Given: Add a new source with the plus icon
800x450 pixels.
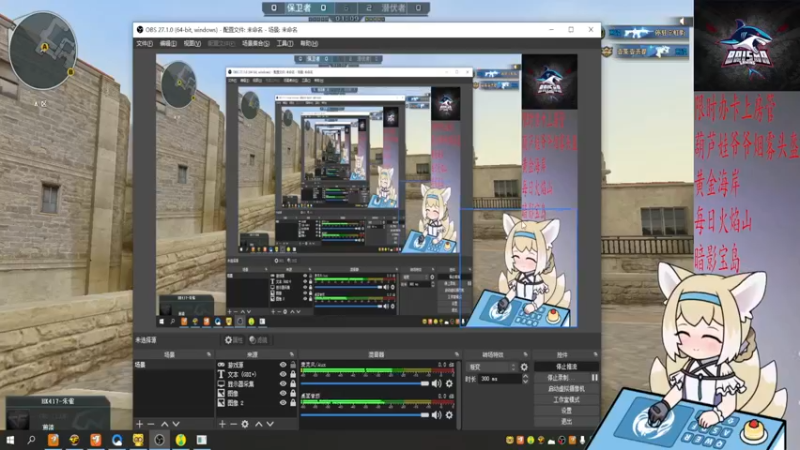Looking at the screenshot, I should point(222,424).
